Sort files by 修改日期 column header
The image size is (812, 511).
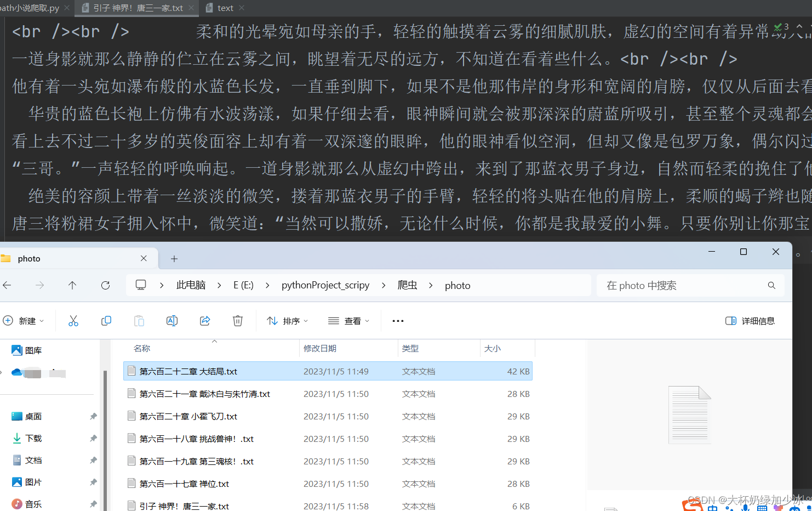tap(320, 349)
